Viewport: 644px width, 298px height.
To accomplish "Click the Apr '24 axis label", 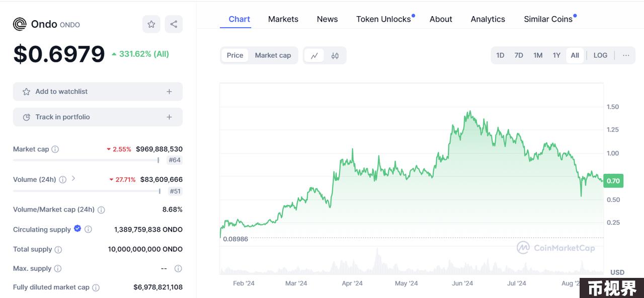I will coord(352,283).
